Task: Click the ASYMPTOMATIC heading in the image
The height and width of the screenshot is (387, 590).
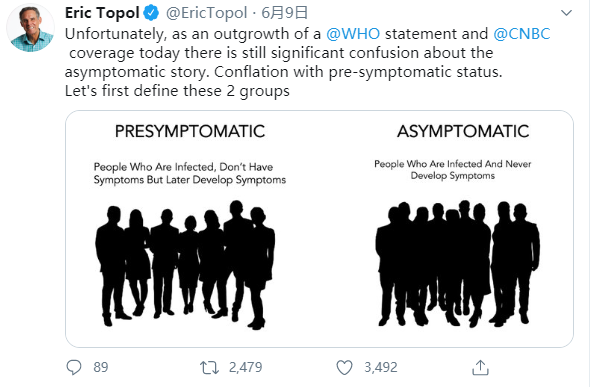Action: pos(463,131)
